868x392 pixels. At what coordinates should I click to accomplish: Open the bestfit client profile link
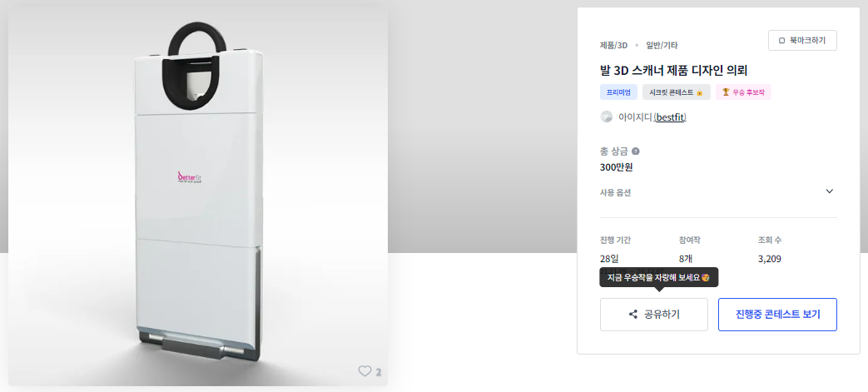[670, 117]
